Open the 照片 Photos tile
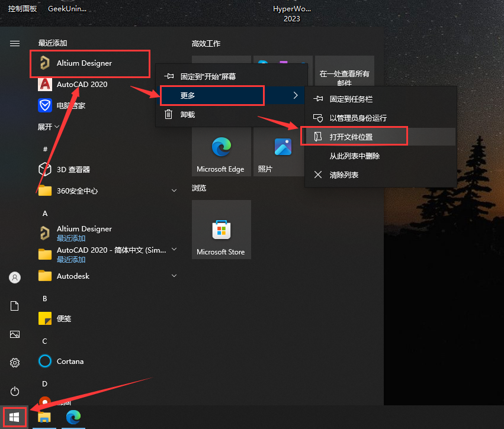 click(278, 152)
